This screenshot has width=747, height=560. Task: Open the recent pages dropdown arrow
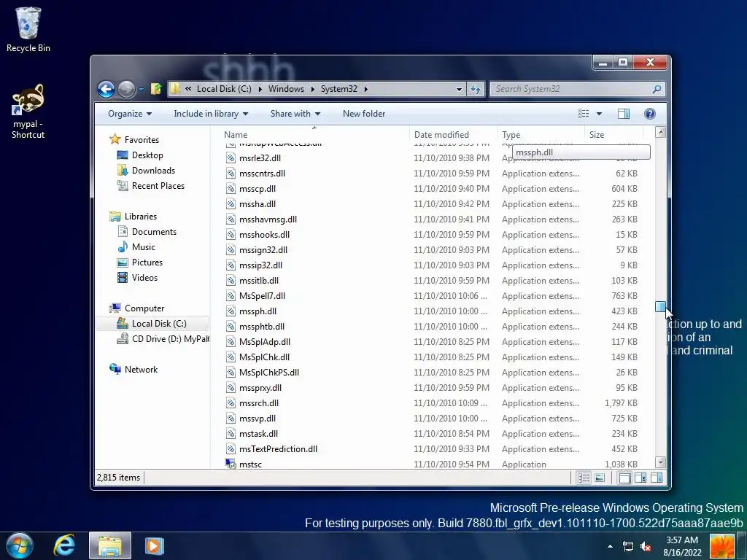pos(141,89)
